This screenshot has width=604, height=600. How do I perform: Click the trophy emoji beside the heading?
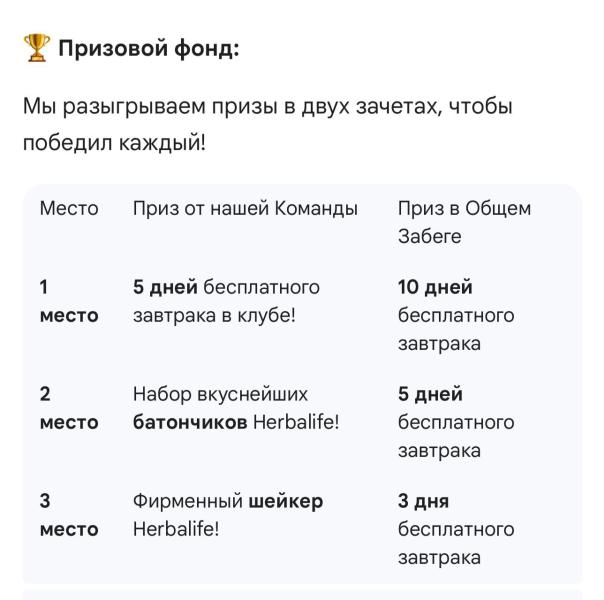pyautogui.click(x=34, y=49)
